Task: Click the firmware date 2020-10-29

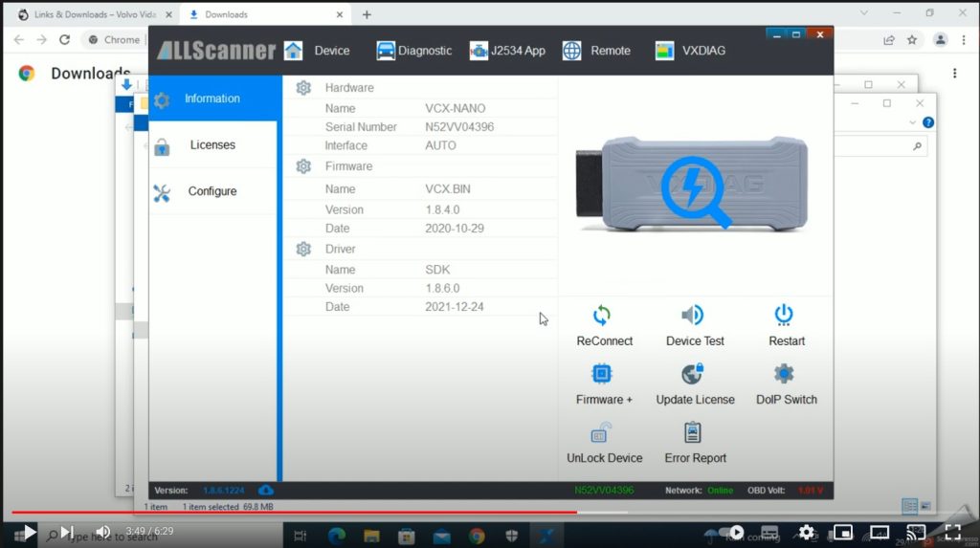Action: tap(455, 228)
